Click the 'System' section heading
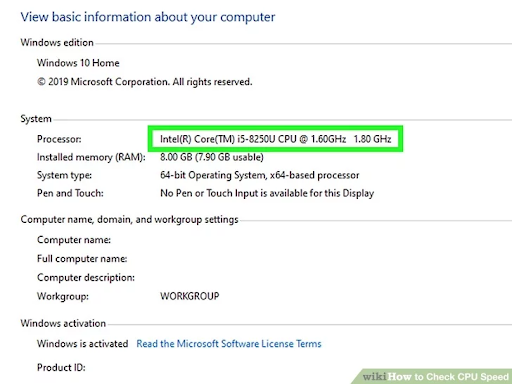The width and height of the screenshot is (512, 384). [x=36, y=119]
